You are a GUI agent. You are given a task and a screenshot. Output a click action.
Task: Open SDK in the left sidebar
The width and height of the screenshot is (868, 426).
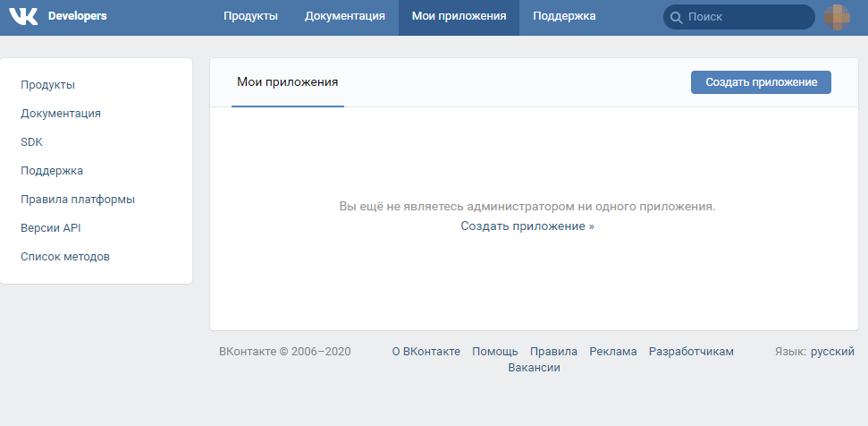point(31,142)
